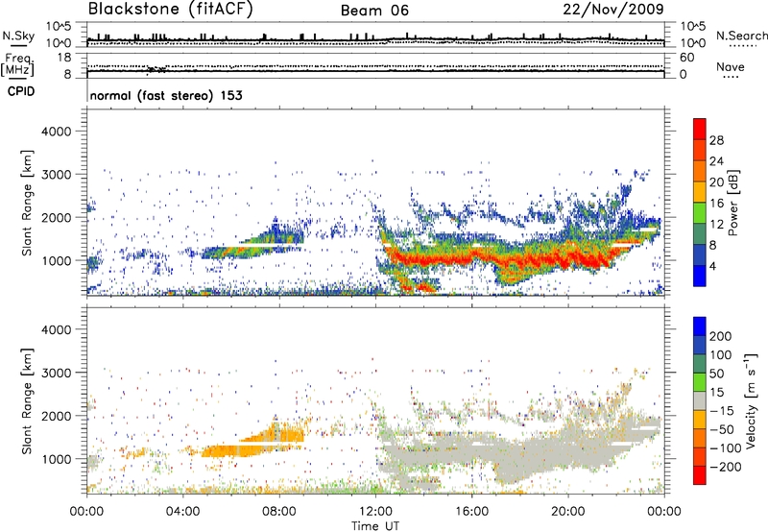Viewport: 768px width, 532px height.
Task: Click the blue bottom of the power color bar
Action: click(x=700, y=277)
